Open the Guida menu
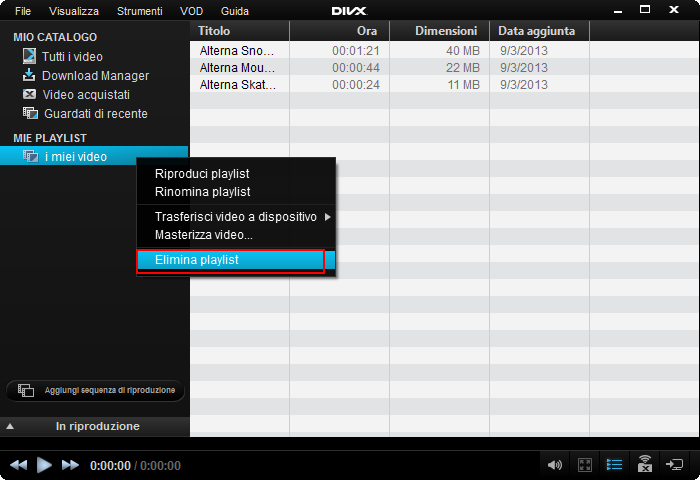Viewport: 700px width, 480px height. [235, 11]
